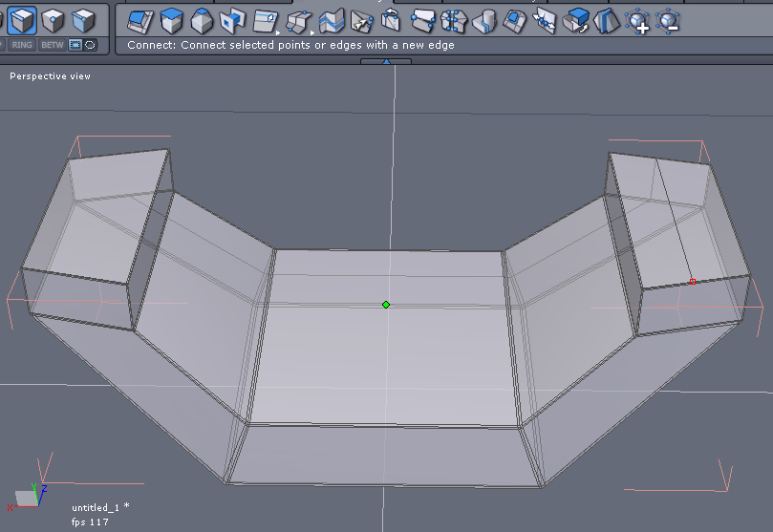
Task: Select the Cut tool icon with knife arrow
Action: click(x=265, y=22)
